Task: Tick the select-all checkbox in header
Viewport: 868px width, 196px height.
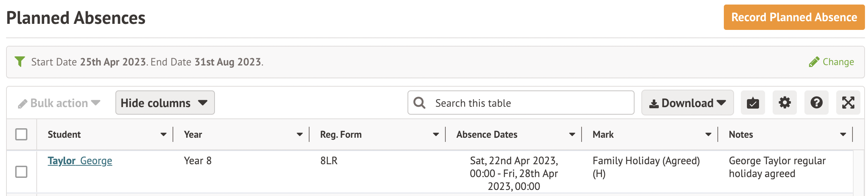Action: pyautogui.click(x=21, y=134)
